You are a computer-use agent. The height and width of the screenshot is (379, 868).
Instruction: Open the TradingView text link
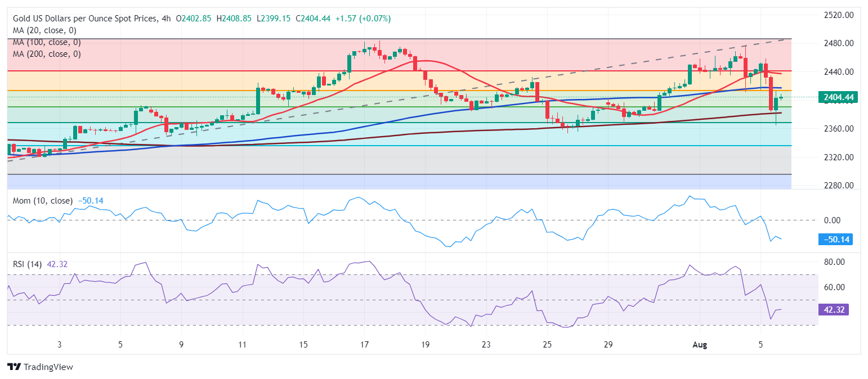(x=47, y=367)
